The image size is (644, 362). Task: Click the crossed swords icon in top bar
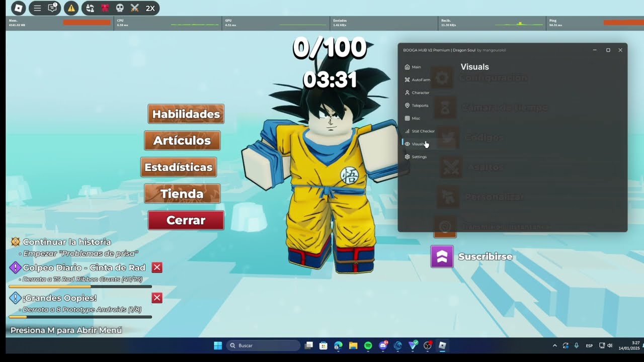(135, 8)
